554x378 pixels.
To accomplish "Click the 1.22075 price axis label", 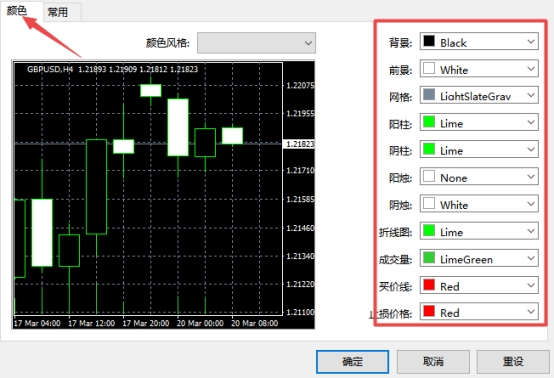I will [x=300, y=85].
